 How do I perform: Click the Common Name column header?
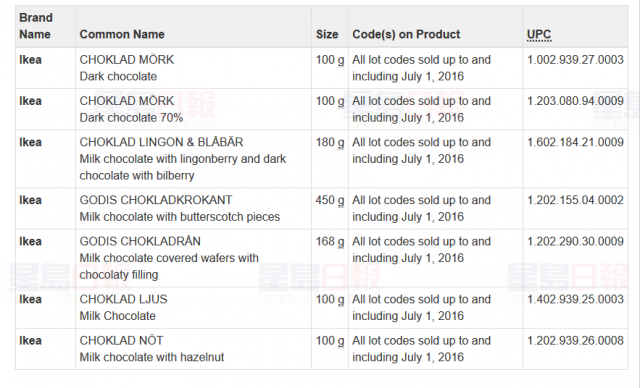point(122,34)
